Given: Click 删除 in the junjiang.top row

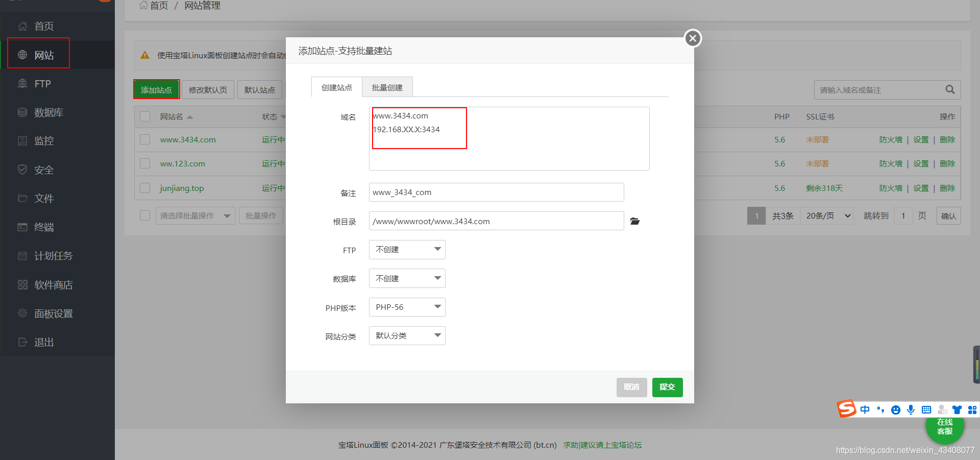Looking at the screenshot, I should pyautogui.click(x=947, y=188).
